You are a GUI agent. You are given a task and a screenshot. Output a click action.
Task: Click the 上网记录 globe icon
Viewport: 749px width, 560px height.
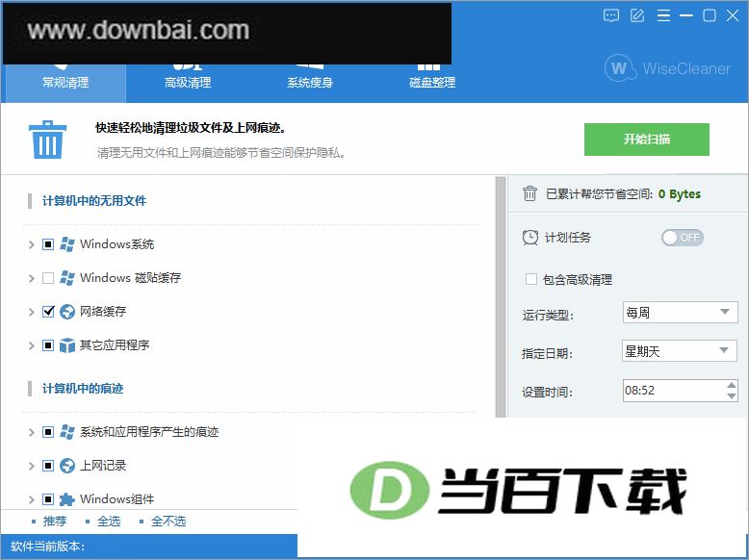tap(67, 466)
